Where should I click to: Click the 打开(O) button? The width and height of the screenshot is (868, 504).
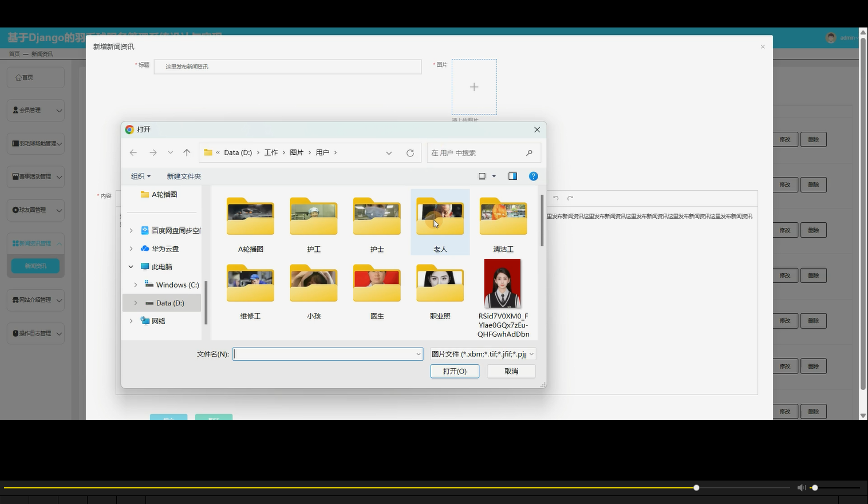click(455, 371)
